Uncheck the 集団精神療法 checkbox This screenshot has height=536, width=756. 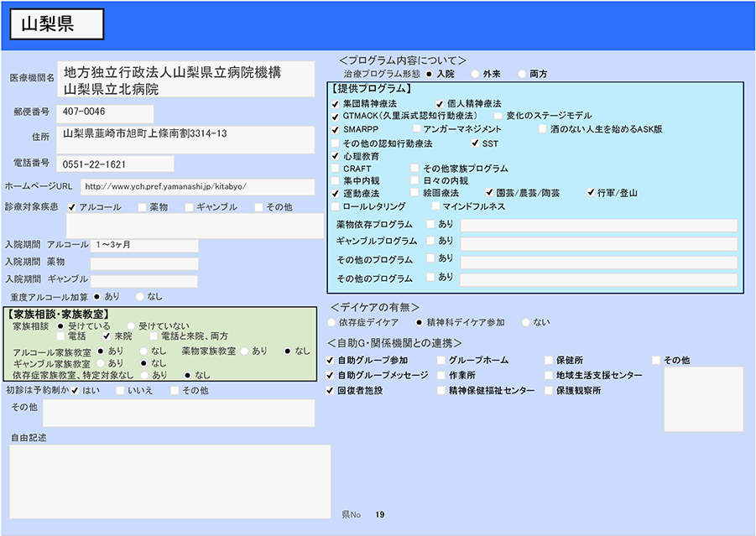336,103
